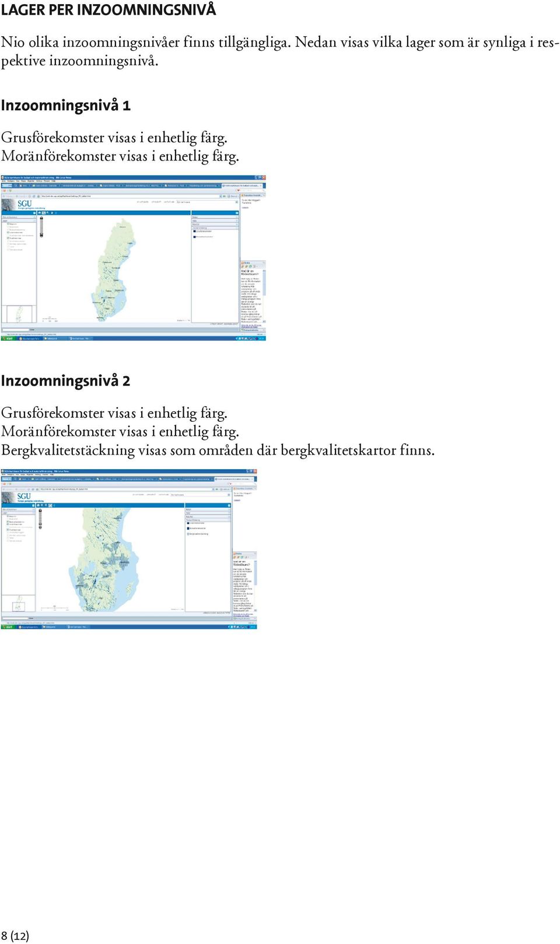This screenshot has width=560, height=944.
Task: Click the browser address bar in Inzoomningsnivå 1 screenshot
Action: coord(129,196)
